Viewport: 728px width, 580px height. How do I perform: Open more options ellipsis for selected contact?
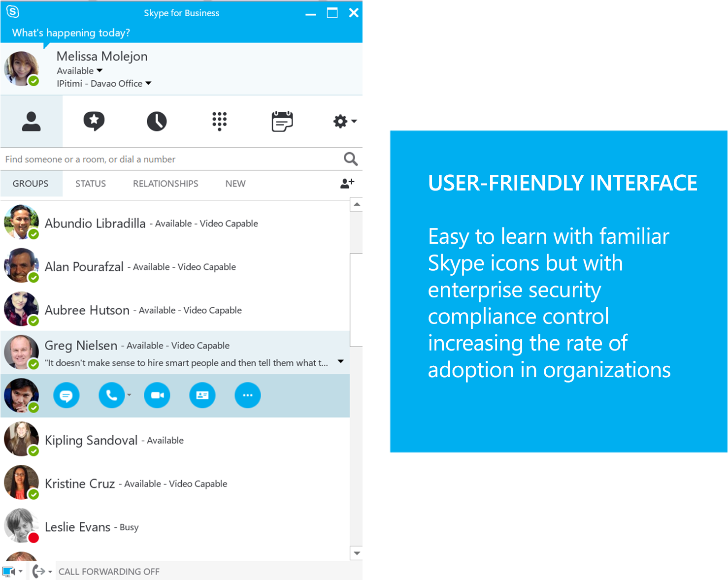pyautogui.click(x=248, y=395)
